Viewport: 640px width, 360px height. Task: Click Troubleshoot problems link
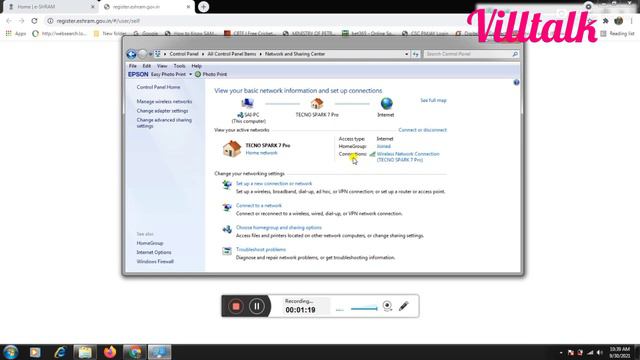click(261, 249)
